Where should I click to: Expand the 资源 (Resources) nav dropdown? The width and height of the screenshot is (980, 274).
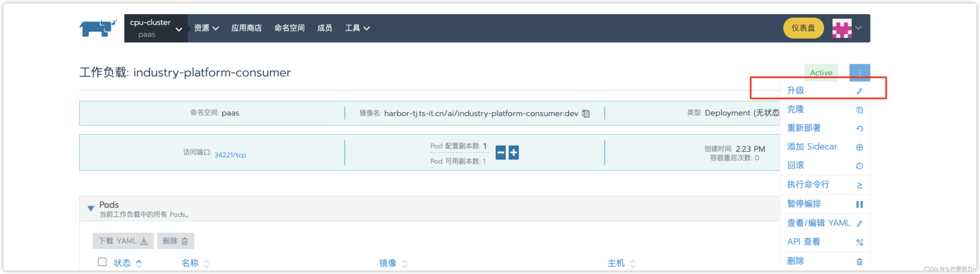point(206,28)
